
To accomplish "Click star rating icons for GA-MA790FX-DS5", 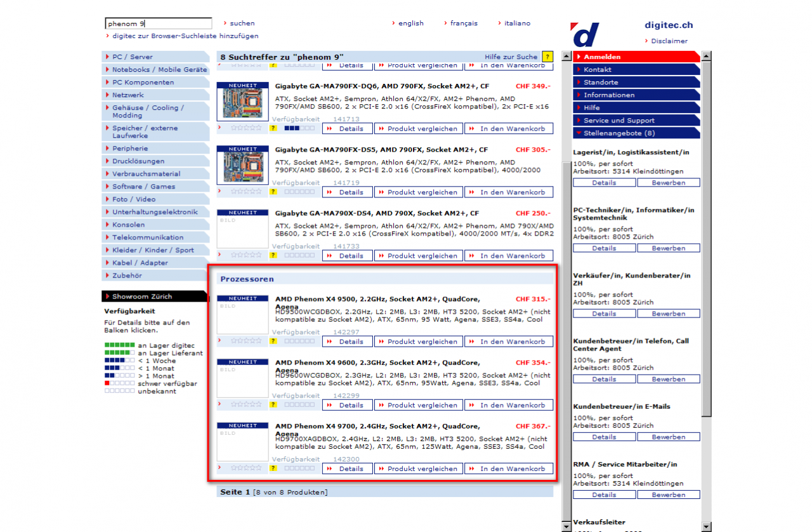I will click(x=246, y=191).
